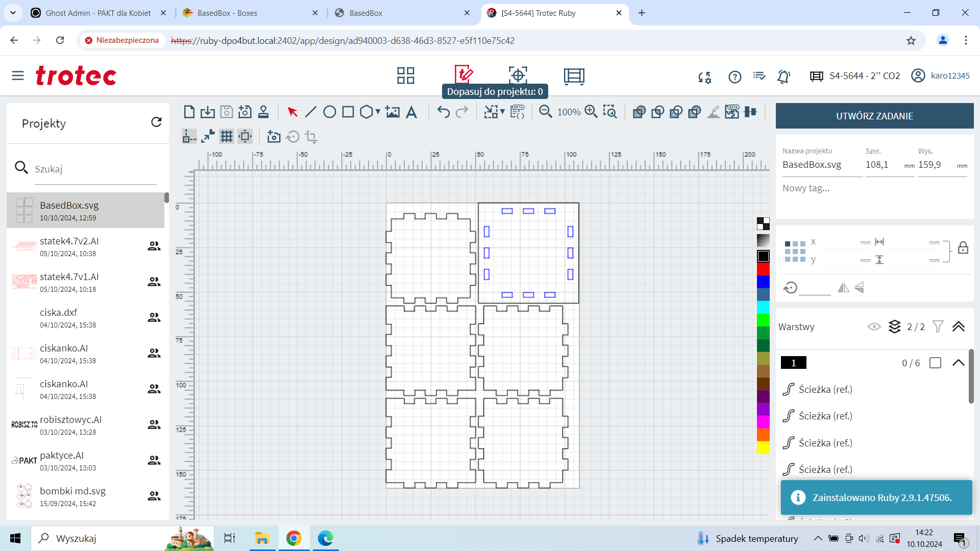This screenshot has height=551, width=980.
Task: Zoom in on the canvas
Action: pyautogui.click(x=591, y=112)
